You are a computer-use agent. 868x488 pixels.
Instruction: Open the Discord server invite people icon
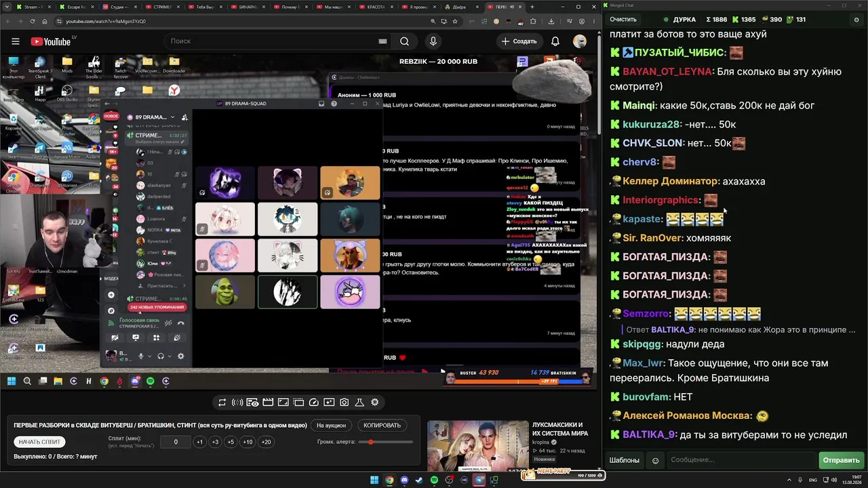[184, 117]
